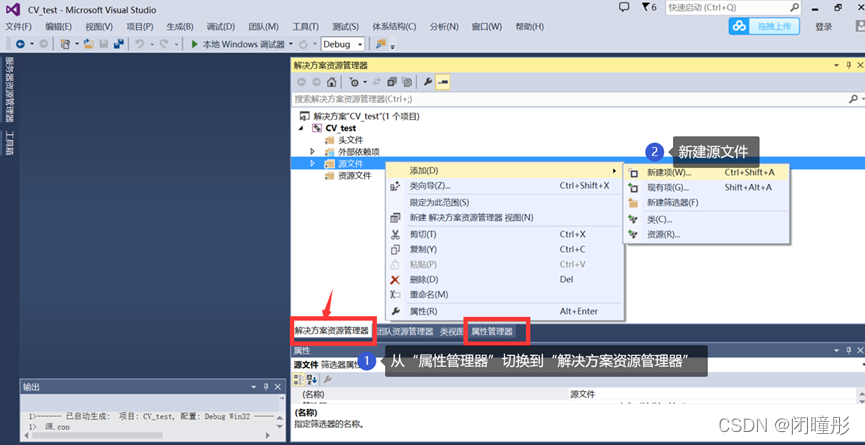Click Solution Explorer forward arrow icon
This screenshot has width=865, height=445.
(316, 82)
